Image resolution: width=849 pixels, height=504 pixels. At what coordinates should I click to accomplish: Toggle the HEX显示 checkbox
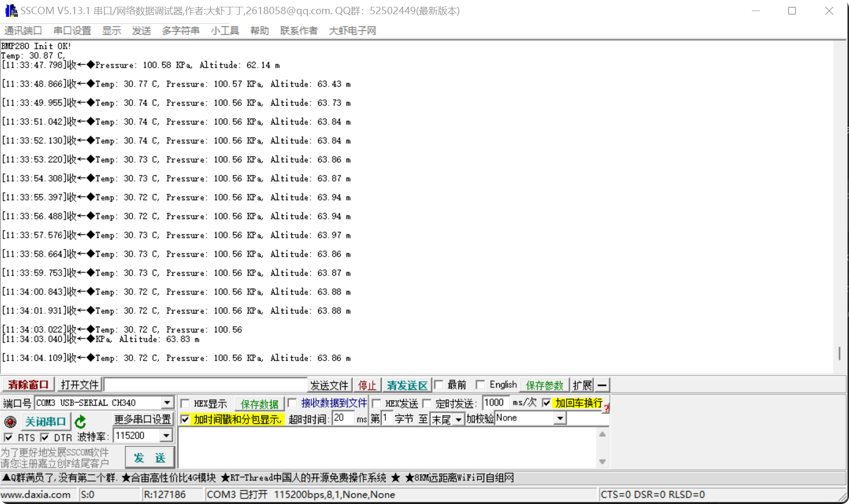(x=185, y=404)
